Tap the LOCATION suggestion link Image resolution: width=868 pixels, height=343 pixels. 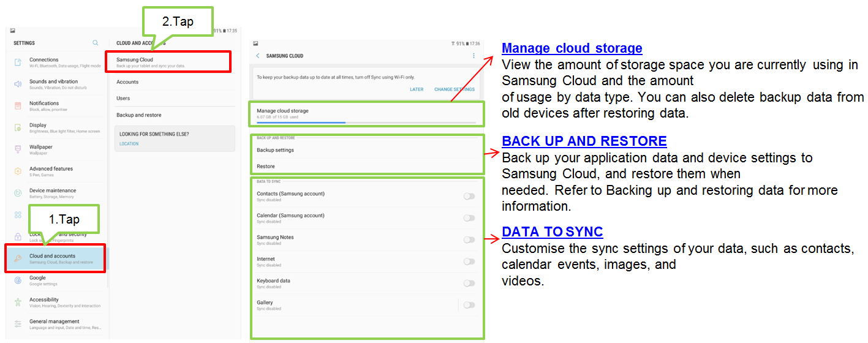pos(129,144)
